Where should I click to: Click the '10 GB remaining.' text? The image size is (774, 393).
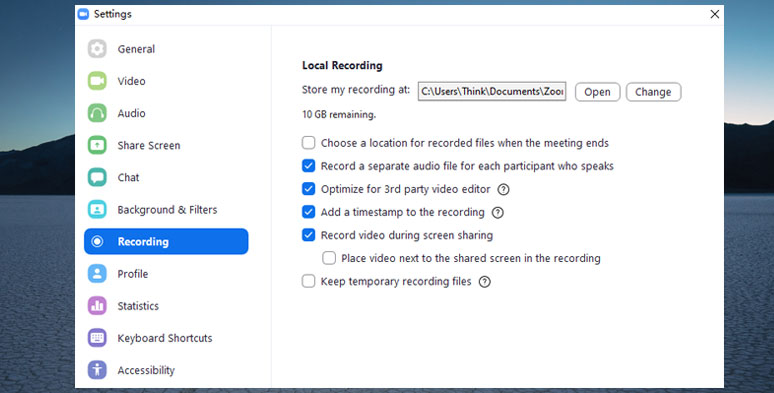point(339,115)
